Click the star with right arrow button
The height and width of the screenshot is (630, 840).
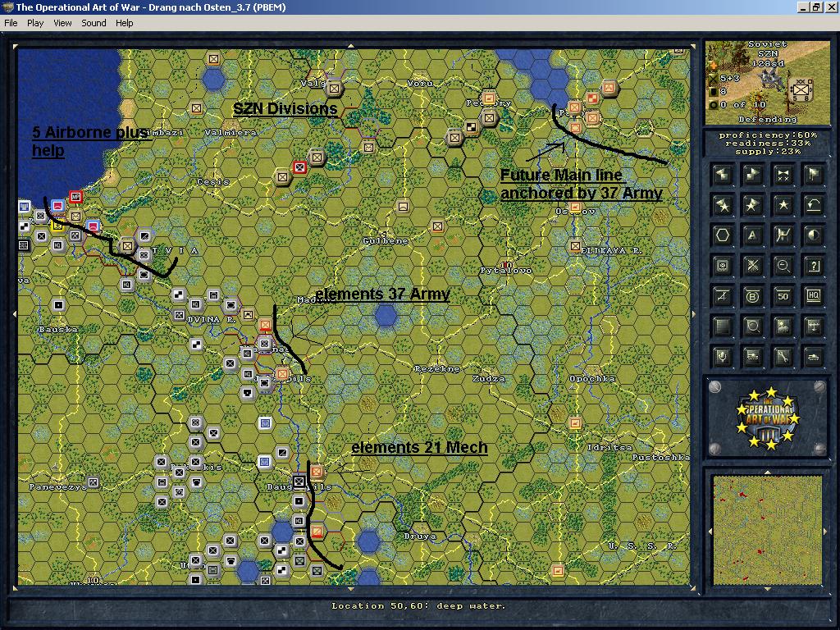click(753, 205)
